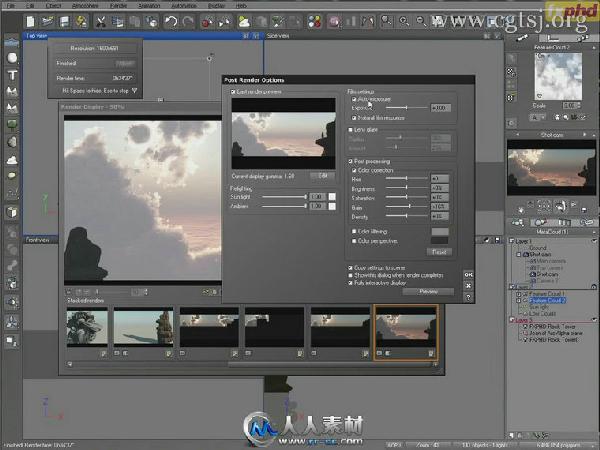Click the cloud layer icon in sidebar
600x450 pixels.
pos(12,160)
